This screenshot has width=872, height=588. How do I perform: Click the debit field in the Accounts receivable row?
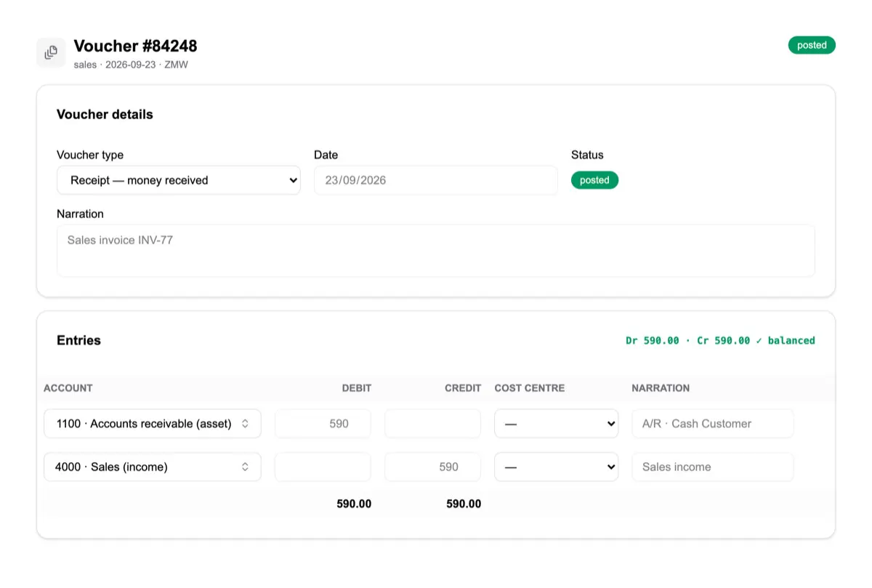[x=323, y=424]
